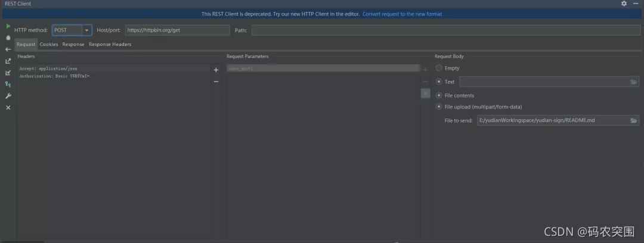This screenshot has height=243, width=644.
Task: Remove a header with the minus icon
Action: (216, 82)
